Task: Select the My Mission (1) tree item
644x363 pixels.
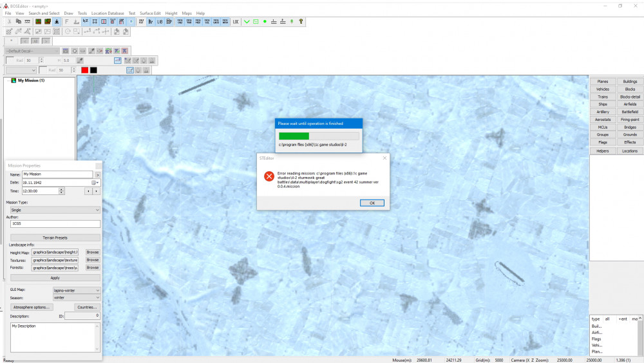Action: point(31,80)
